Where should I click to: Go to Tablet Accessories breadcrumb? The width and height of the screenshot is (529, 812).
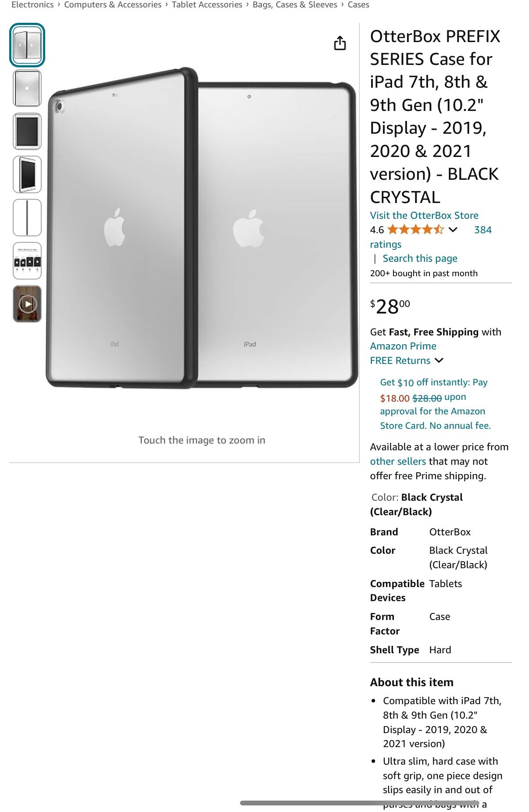[x=207, y=5]
